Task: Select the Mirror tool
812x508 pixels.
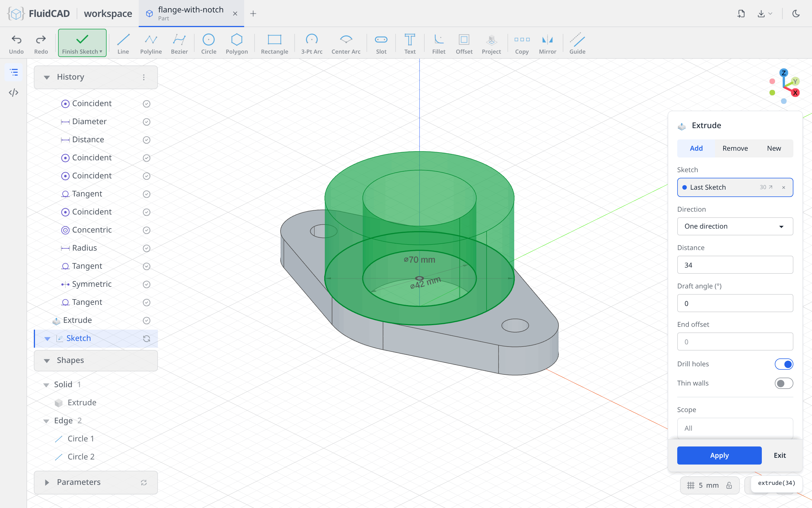Action: [x=548, y=44]
